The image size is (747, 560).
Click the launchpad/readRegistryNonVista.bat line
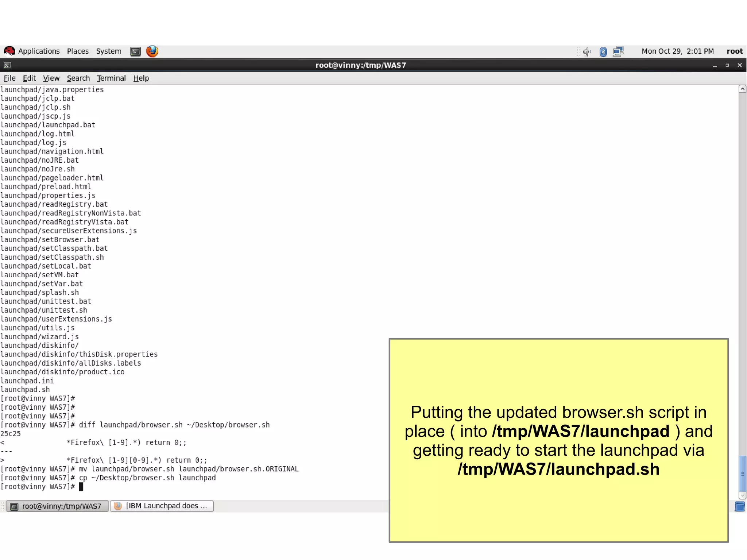tap(71, 213)
